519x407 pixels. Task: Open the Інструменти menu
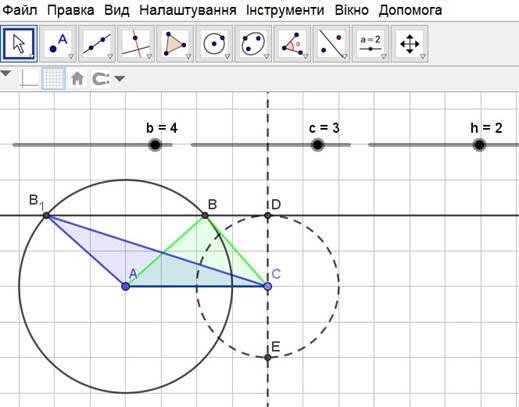pyautogui.click(x=285, y=10)
